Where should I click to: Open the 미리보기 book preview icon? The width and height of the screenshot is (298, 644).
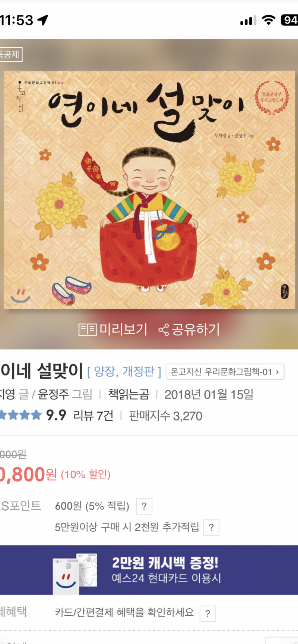coord(88,330)
